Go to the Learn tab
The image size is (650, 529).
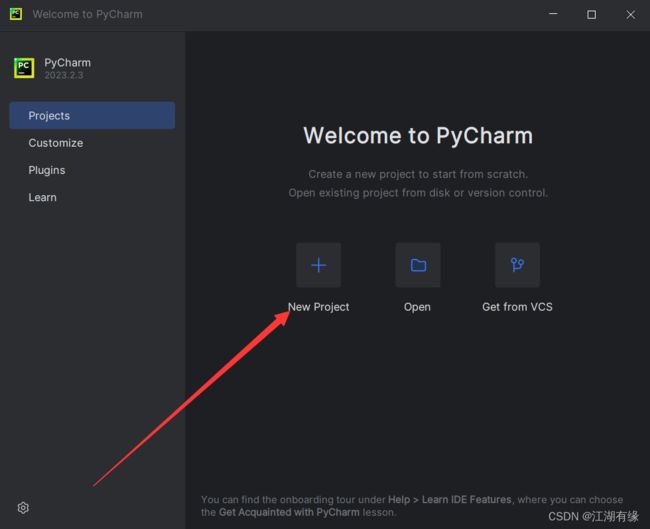pos(92,197)
